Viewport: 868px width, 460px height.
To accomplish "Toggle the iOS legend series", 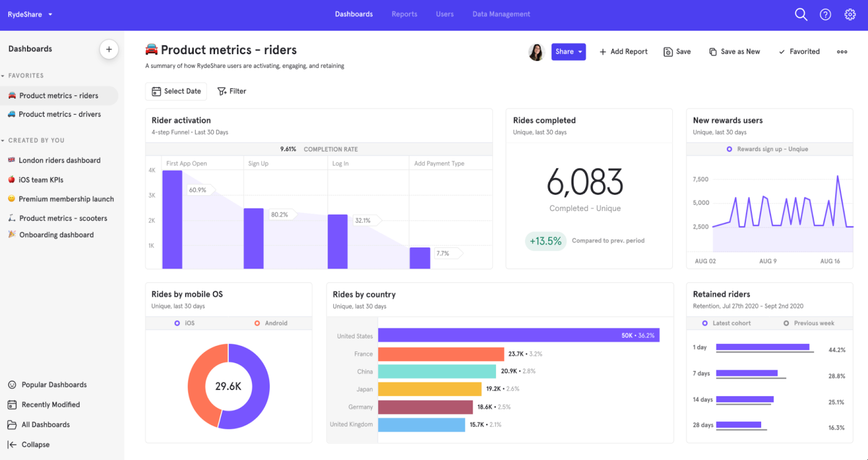I will click(177, 323).
